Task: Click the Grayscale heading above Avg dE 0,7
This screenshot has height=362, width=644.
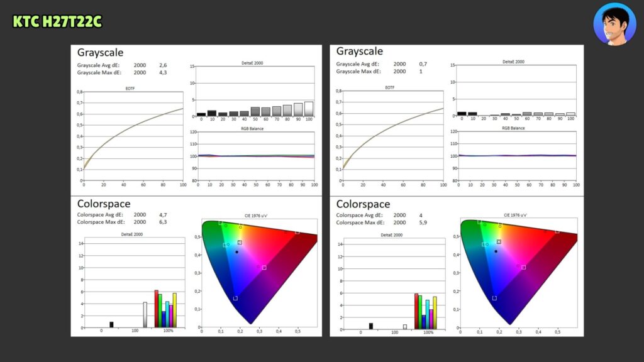Action: pos(359,52)
